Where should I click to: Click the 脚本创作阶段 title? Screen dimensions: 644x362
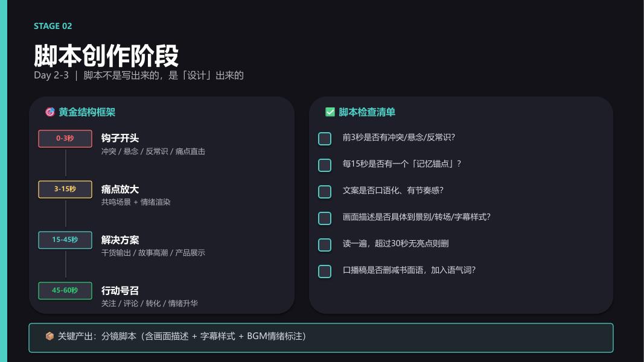106,56
